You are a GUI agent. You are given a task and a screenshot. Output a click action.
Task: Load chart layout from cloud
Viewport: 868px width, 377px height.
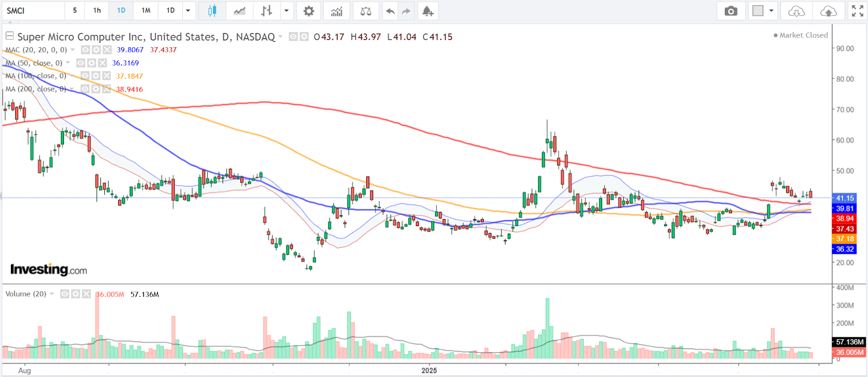pos(796,11)
